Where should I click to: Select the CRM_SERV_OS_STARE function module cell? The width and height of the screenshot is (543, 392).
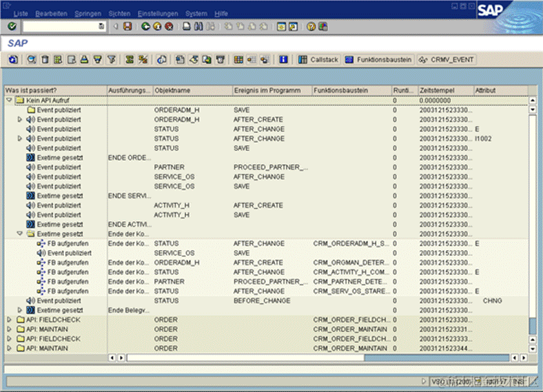351,291
